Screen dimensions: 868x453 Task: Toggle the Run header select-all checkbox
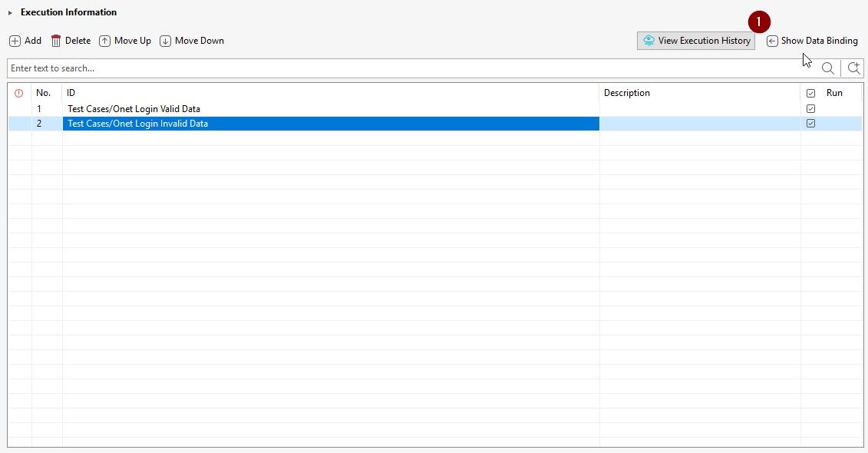tap(811, 93)
